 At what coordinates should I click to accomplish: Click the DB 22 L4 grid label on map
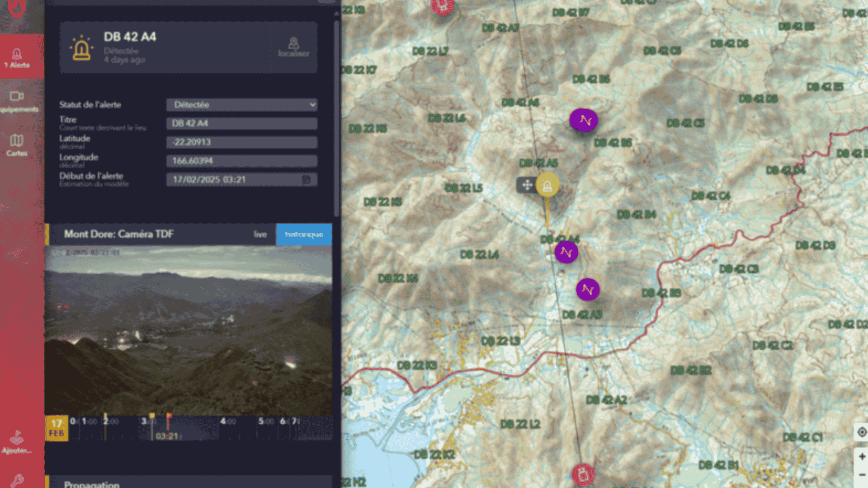point(479,255)
